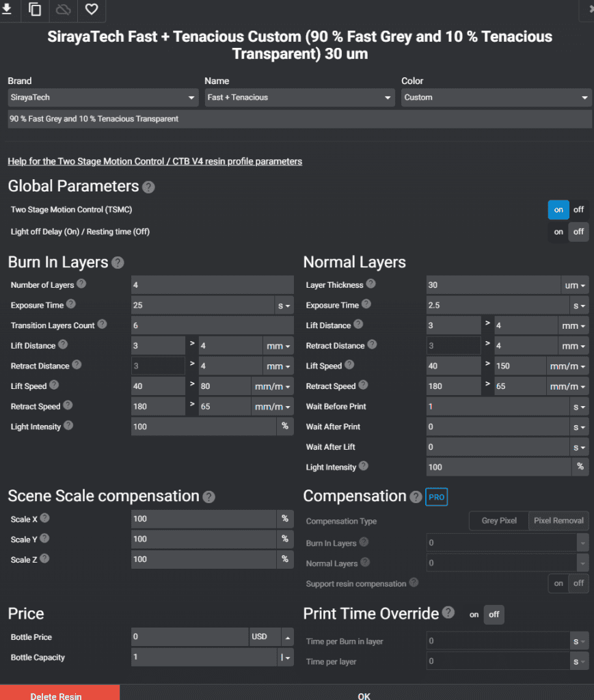Open help icon next to Global Parameters

click(x=148, y=187)
